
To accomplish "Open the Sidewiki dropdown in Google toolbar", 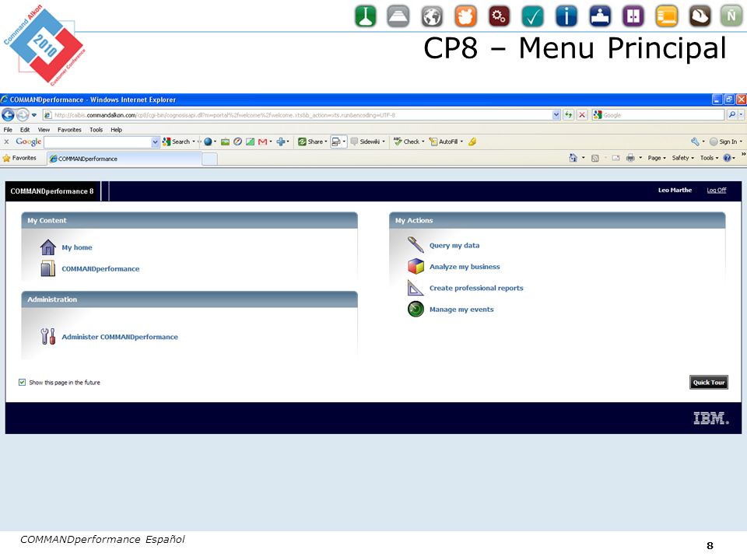I will 384,142.
